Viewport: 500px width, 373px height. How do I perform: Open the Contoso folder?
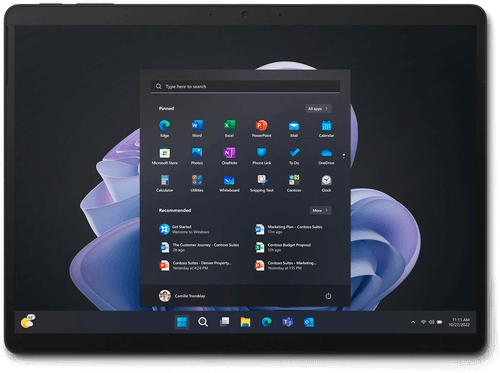pos(294,183)
